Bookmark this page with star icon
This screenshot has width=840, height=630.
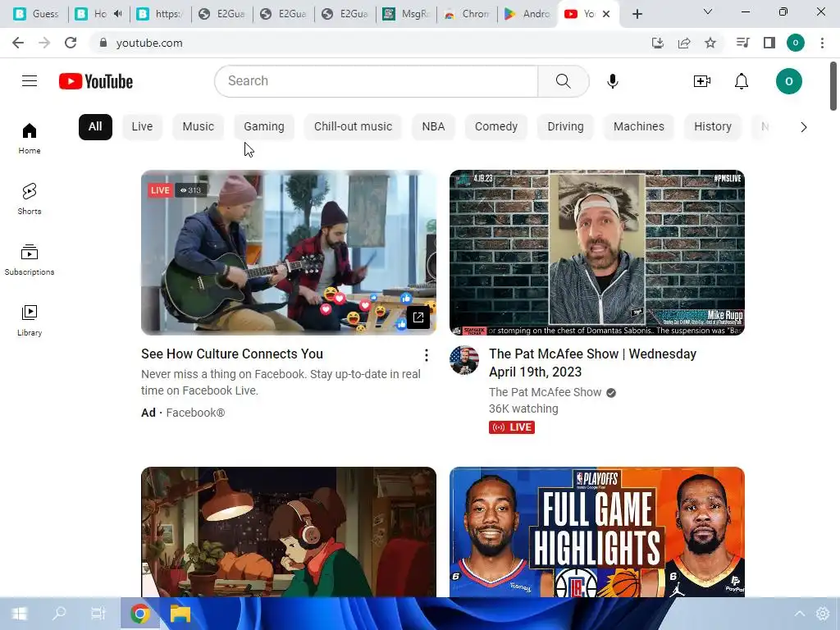coord(710,43)
